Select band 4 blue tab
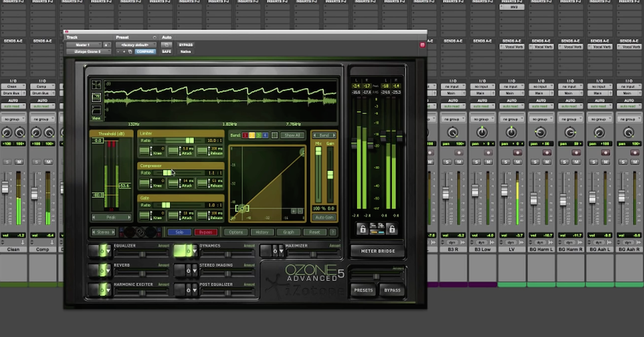Viewport: 644px width, 337px height. (x=265, y=136)
